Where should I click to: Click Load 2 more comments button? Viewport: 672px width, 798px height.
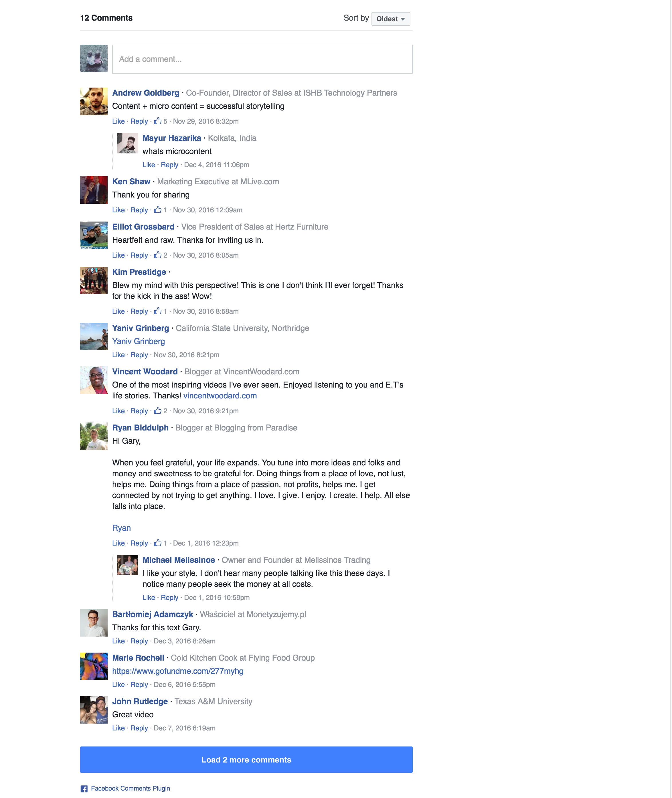coord(246,760)
